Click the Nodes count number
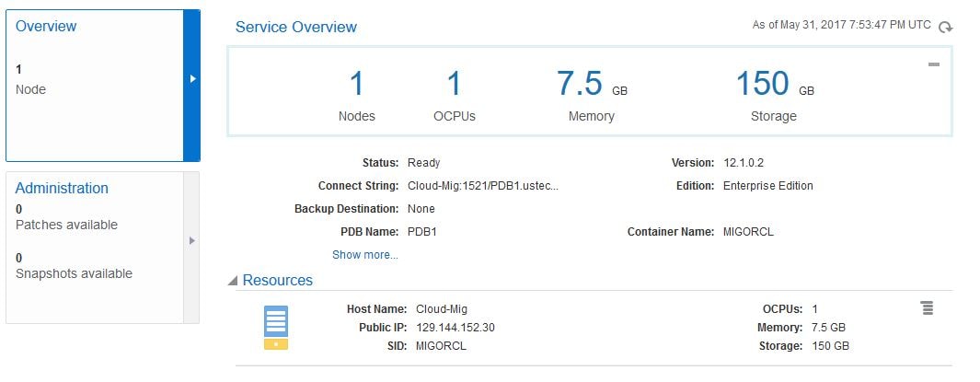980x382 pixels. [357, 85]
